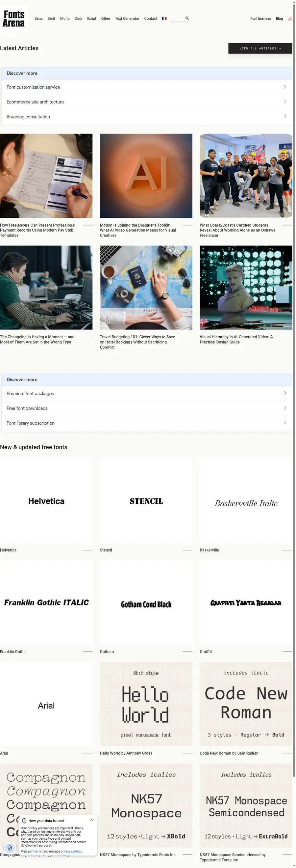Go to Text Generator page

click(127, 18)
